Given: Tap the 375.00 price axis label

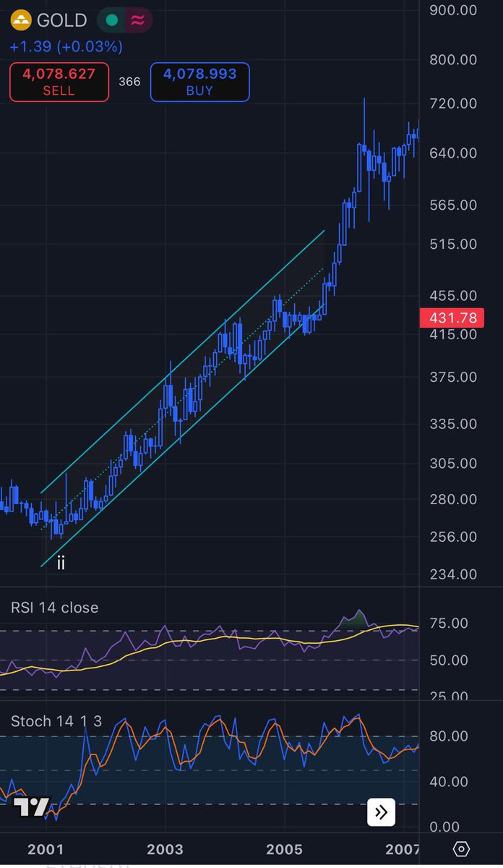Looking at the screenshot, I should coord(452,377).
